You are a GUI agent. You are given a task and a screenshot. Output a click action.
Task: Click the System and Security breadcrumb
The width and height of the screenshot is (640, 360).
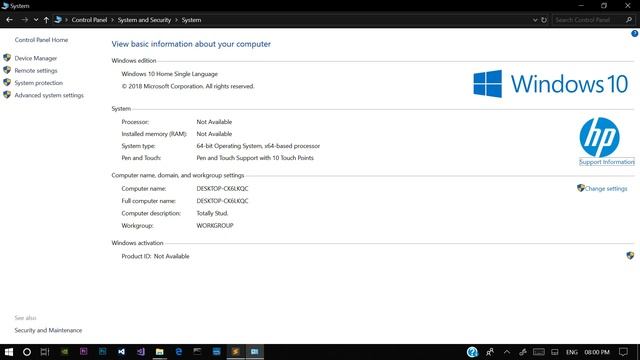click(x=144, y=20)
